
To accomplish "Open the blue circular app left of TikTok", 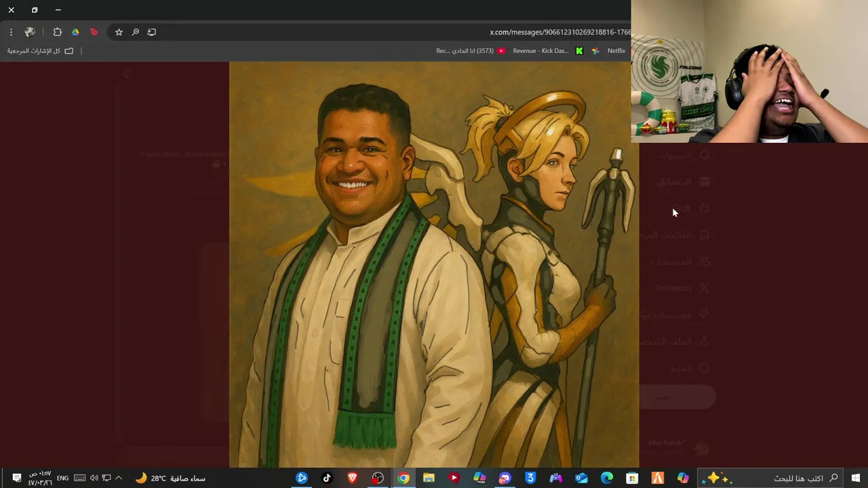I will tap(302, 479).
